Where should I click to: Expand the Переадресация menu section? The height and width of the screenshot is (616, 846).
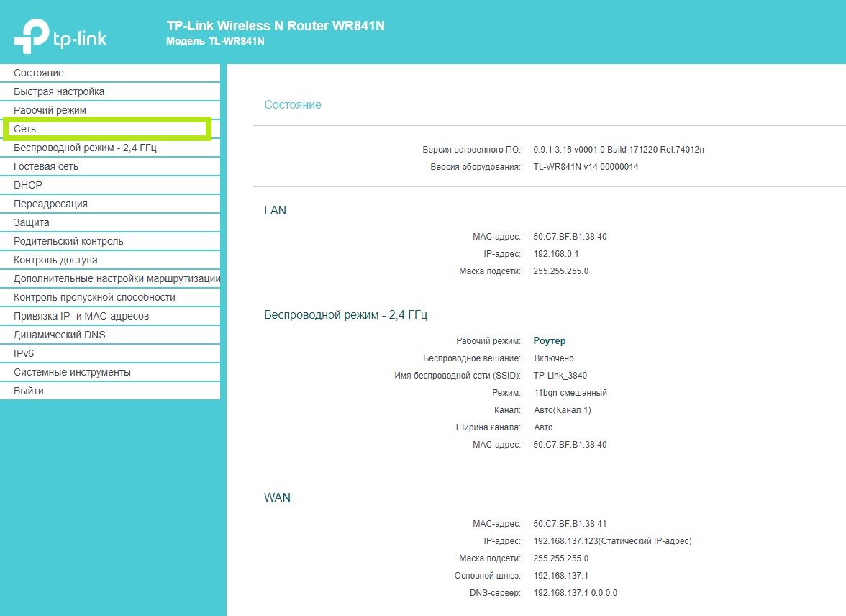point(50,204)
